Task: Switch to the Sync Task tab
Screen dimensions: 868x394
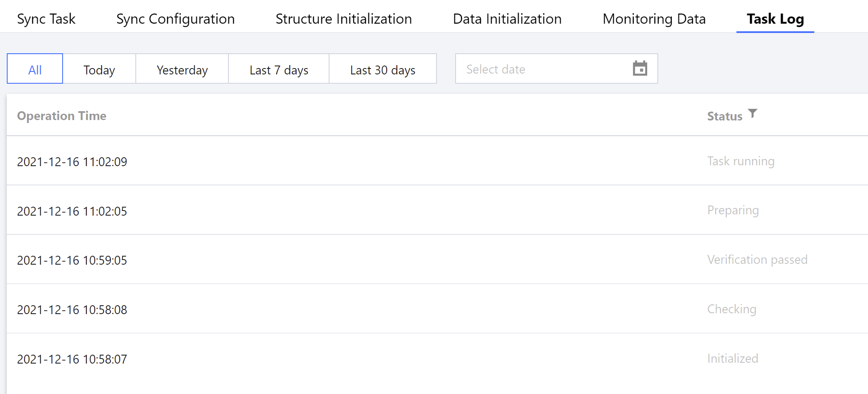Action: click(x=46, y=19)
